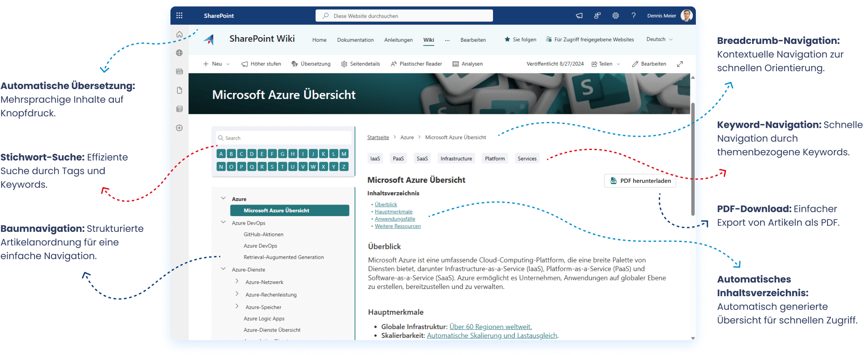The image size is (868, 355).
Task: Jump to Anwendungsfälle in table of contents
Action: [x=395, y=219]
